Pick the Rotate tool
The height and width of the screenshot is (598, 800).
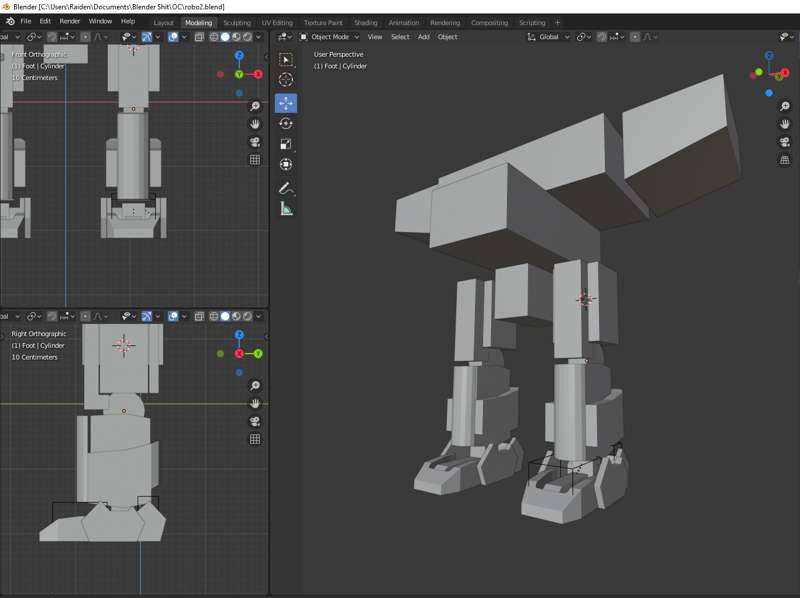286,123
